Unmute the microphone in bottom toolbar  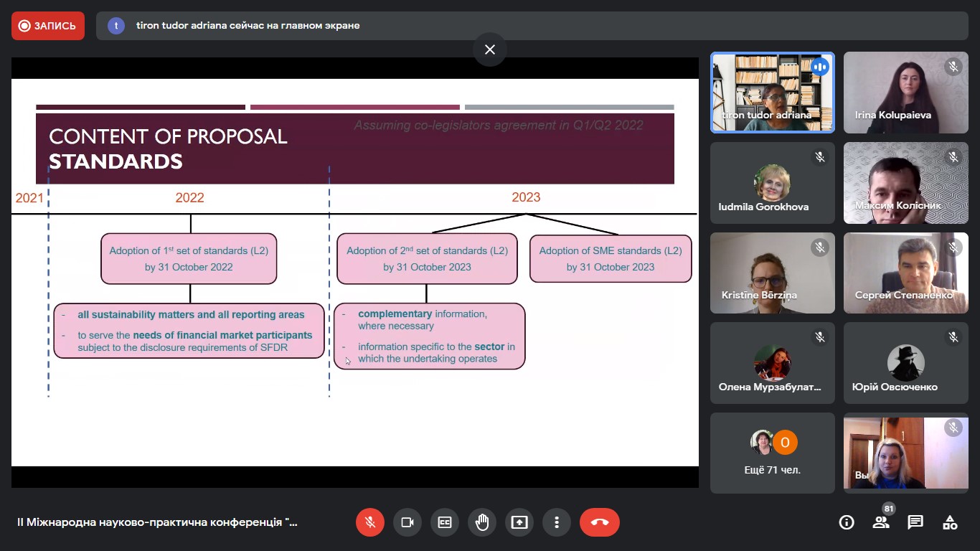click(370, 522)
